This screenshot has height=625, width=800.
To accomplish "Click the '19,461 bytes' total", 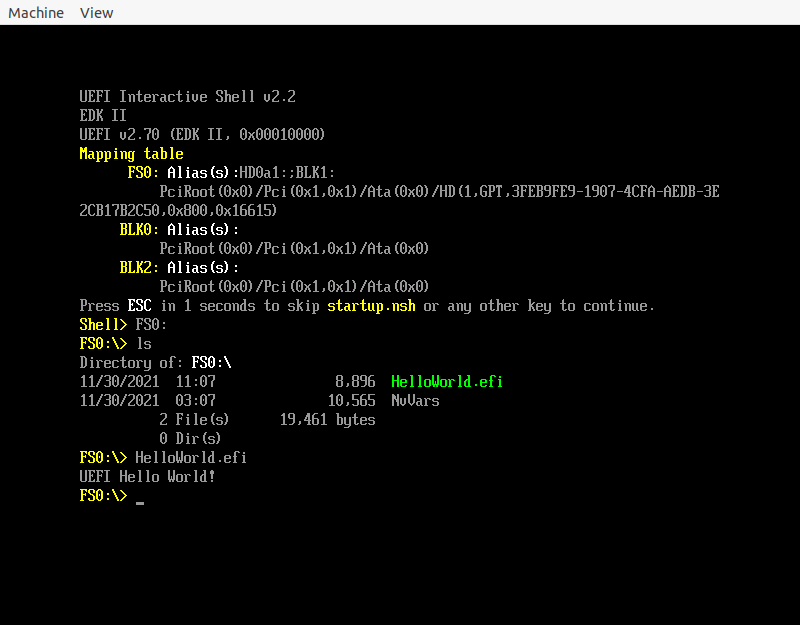I will (x=328, y=419).
